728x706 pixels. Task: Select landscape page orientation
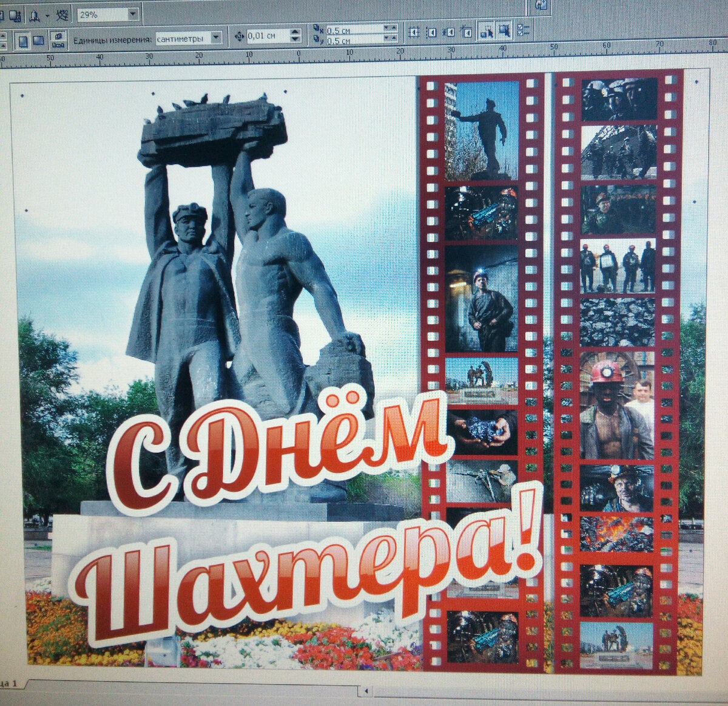pyautogui.click(x=38, y=41)
